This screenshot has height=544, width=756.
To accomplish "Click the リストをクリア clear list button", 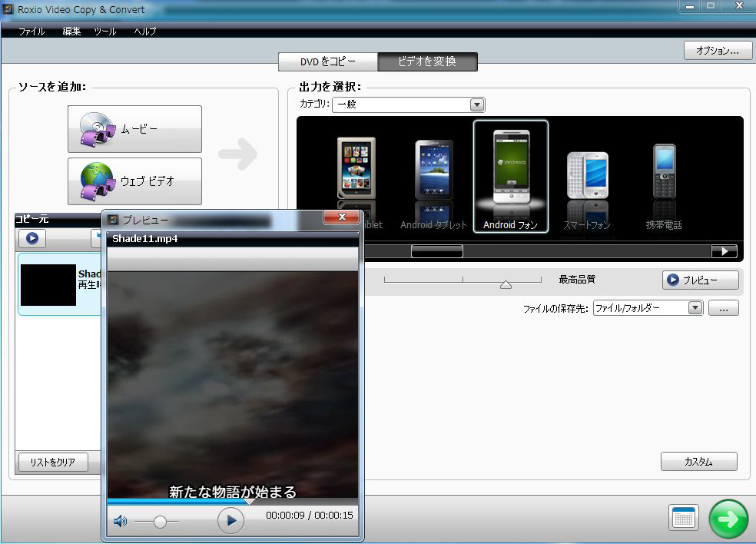I will [53, 462].
